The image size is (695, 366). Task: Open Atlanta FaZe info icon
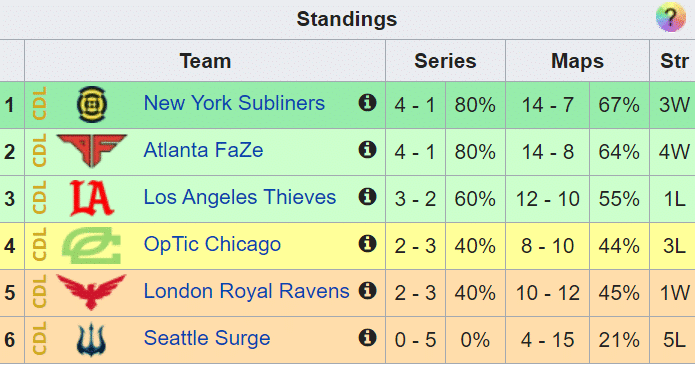(x=367, y=149)
